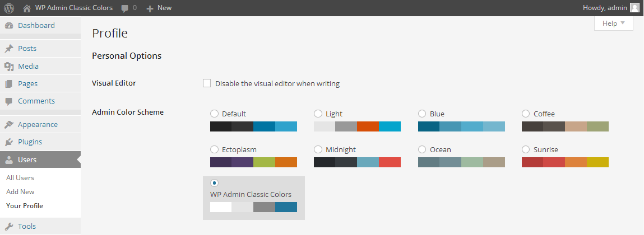Click the Dashboard gauge icon
This screenshot has width=644, height=235.
(x=8, y=25)
